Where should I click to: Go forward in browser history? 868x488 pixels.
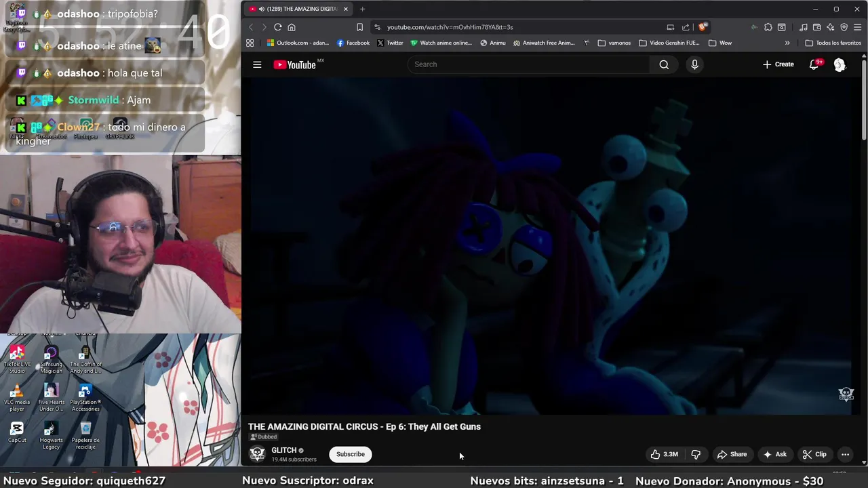tap(263, 27)
